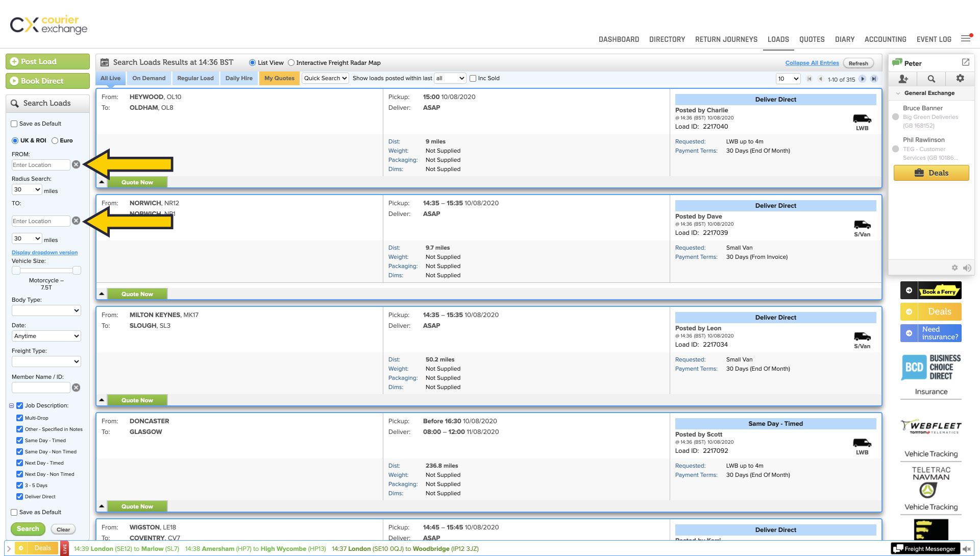Click the messenger search magnifier icon
Screen dimensions: 980x556
[932, 79]
